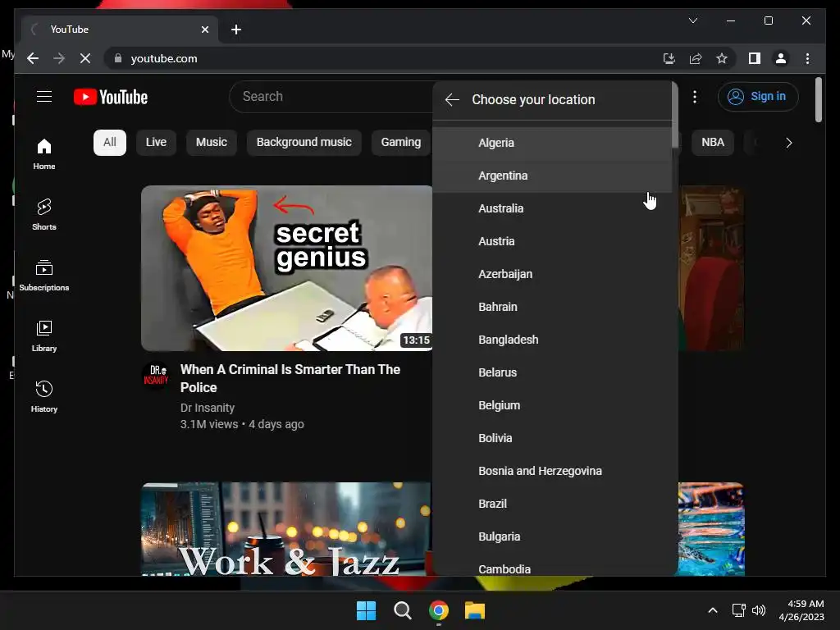The width and height of the screenshot is (840, 630).
Task: Open the secret genius video thumbnail
Action: pos(286,268)
